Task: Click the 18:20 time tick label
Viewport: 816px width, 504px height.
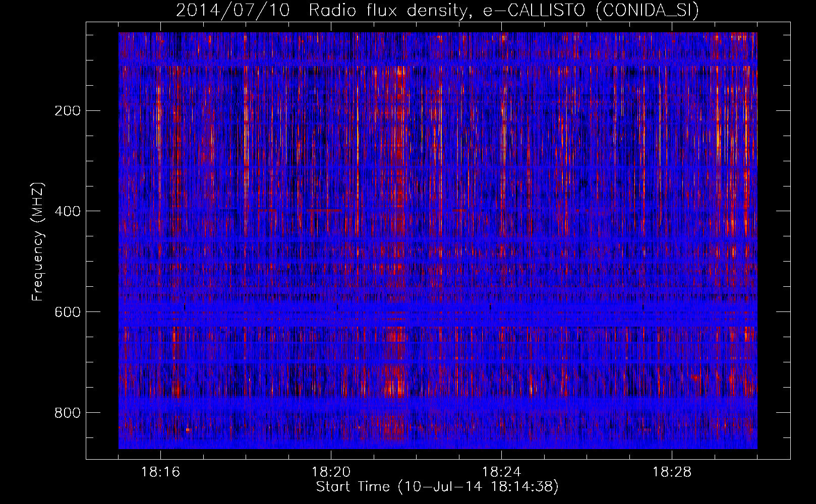Action: pyautogui.click(x=331, y=472)
